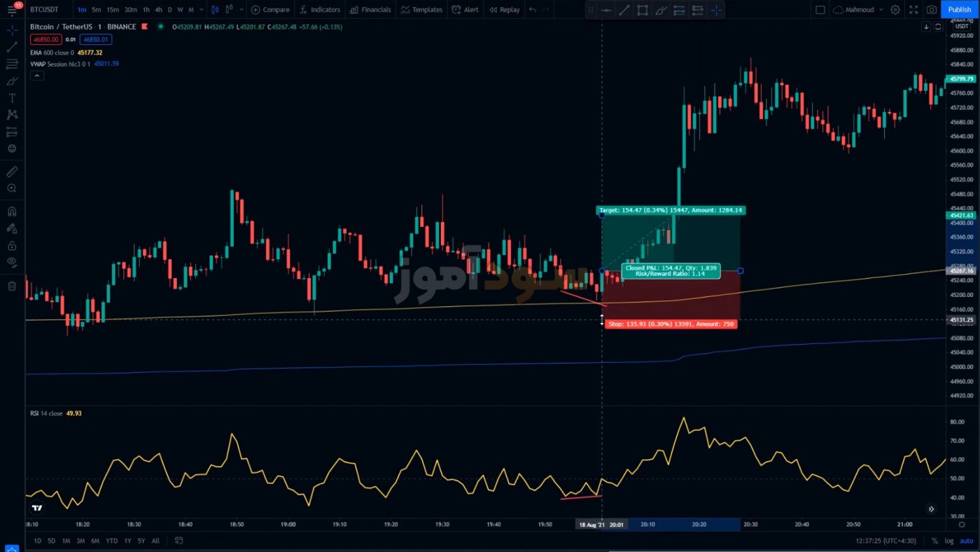Select crosshair in floating favorites toolbar

pos(715,10)
